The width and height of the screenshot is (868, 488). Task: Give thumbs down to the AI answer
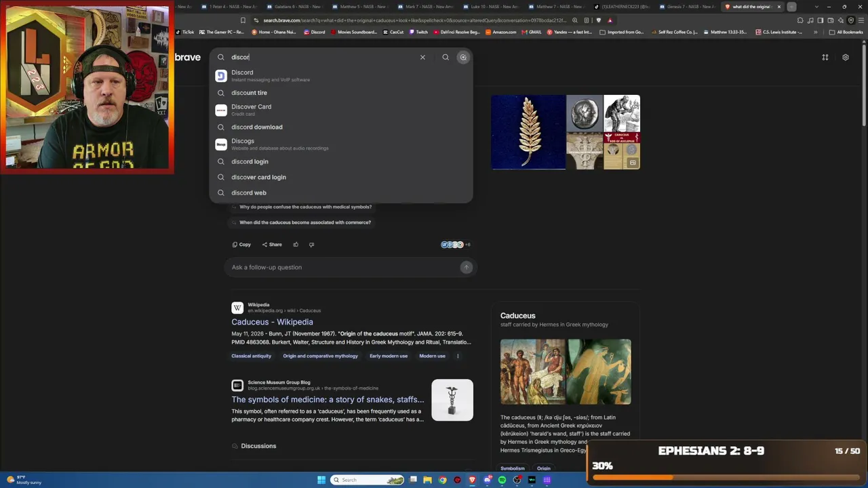coord(311,245)
